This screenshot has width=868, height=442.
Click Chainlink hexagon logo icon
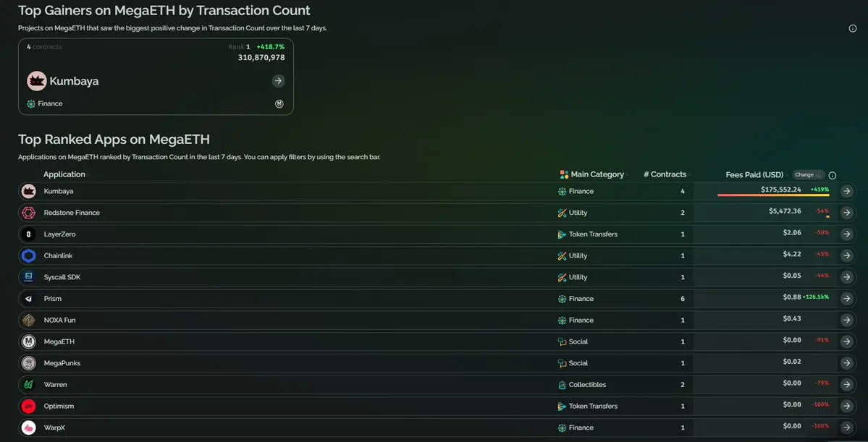28,255
